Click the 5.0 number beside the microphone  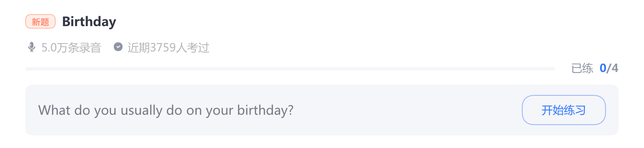[x=49, y=48]
